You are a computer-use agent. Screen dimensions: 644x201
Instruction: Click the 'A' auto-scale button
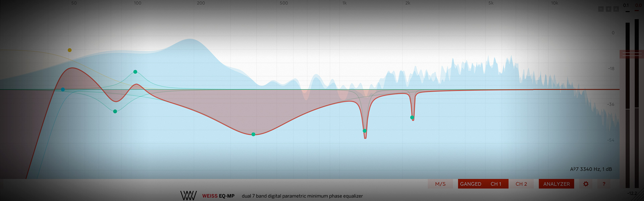[616, 9]
